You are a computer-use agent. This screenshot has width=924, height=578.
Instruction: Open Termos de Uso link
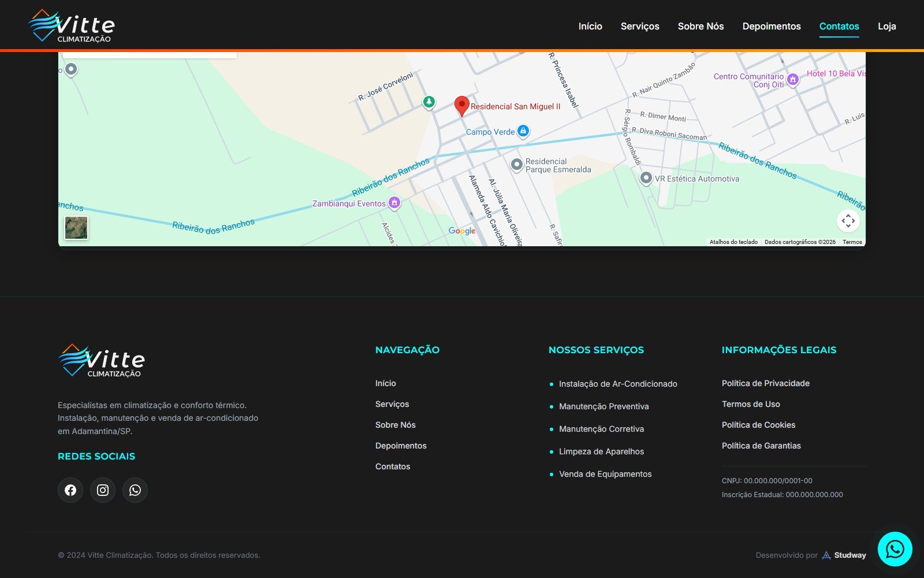coord(751,404)
